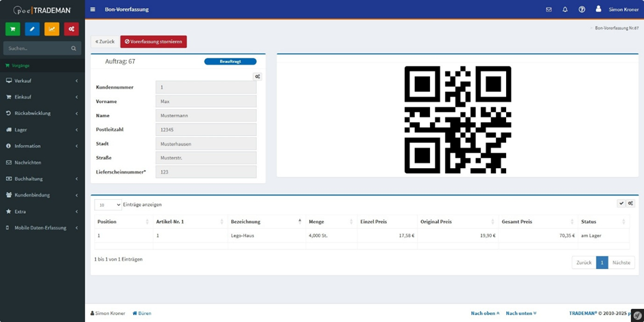Viewport: 644px width, 322px height.
Task: Sort table by Bezeichnung column header
Action: pyautogui.click(x=266, y=222)
